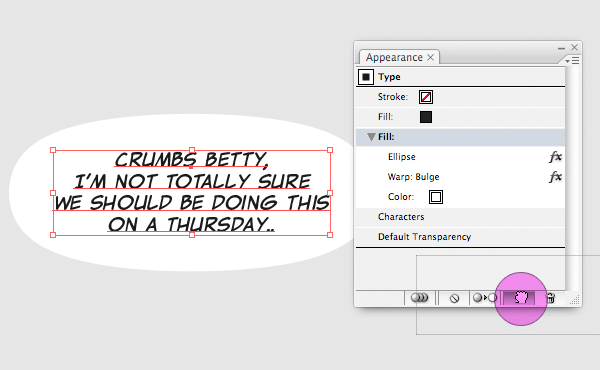Click the black Fill swatch

click(426, 117)
